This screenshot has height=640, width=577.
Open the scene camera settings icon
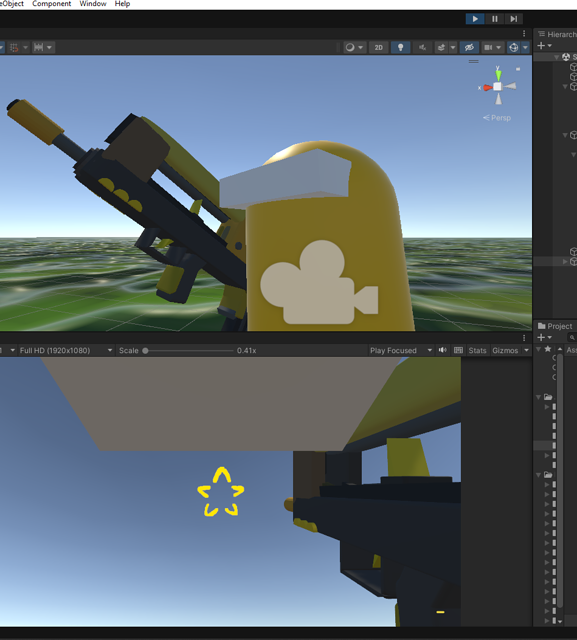point(488,47)
